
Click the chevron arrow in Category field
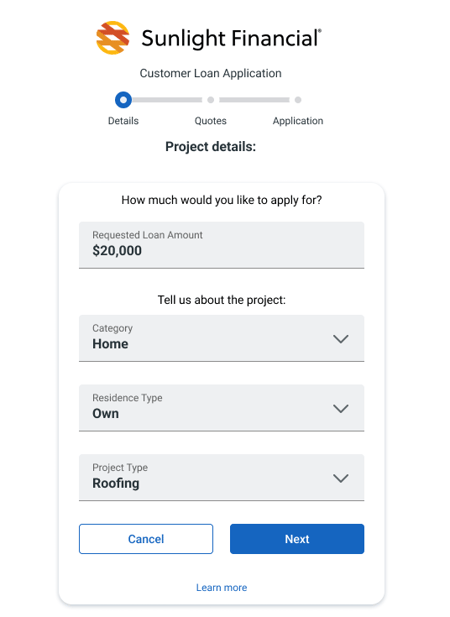pos(341,339)
